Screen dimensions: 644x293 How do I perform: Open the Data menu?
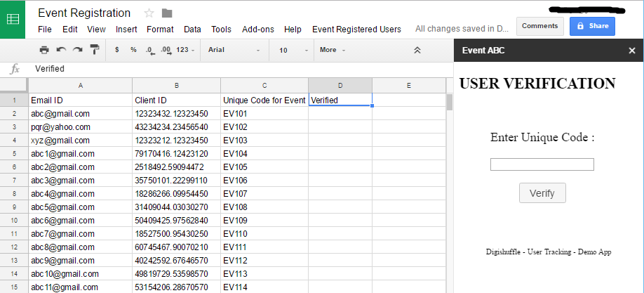click(193, 30)
